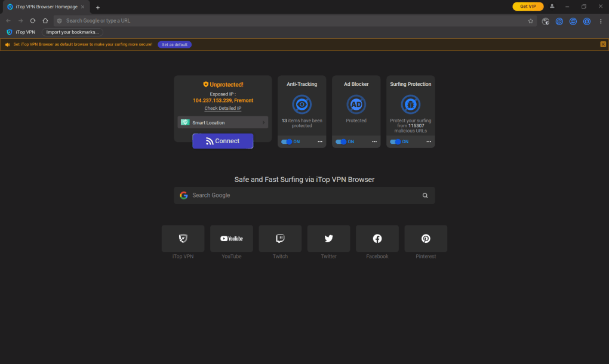The height and width of the screenshot is (364, 609).
Task: Open the browser's three-dot main menu
Action: tap(601, 21)
